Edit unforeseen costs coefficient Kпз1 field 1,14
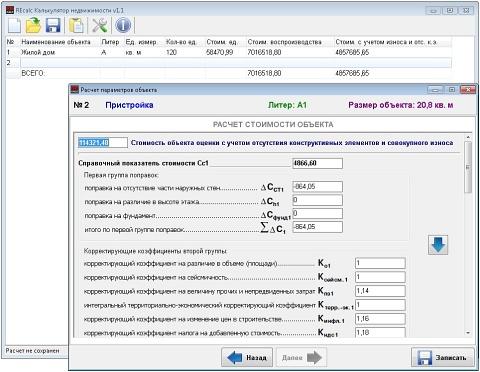This screenshot has height=372, width=480. click(x=380, y=291)
